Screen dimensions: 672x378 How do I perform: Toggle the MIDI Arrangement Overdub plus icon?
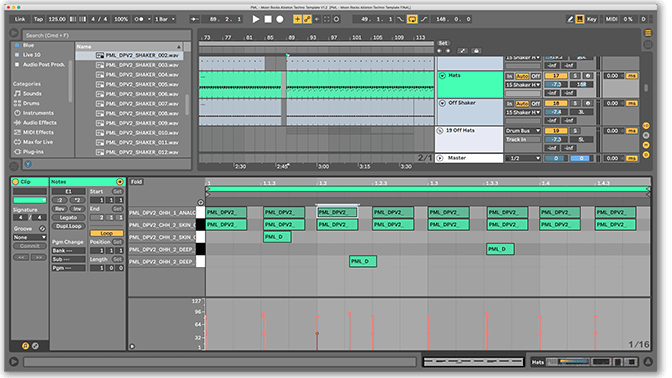coord(297,19)
